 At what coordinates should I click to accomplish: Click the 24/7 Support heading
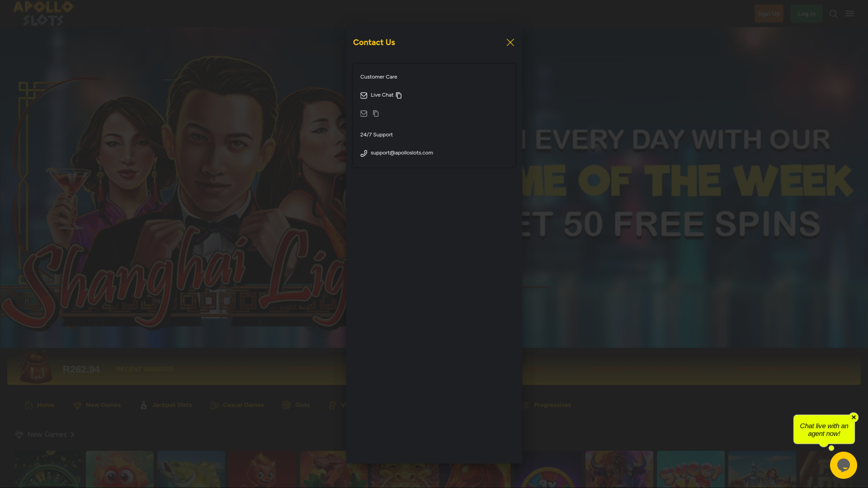click(x=376, y=135)
